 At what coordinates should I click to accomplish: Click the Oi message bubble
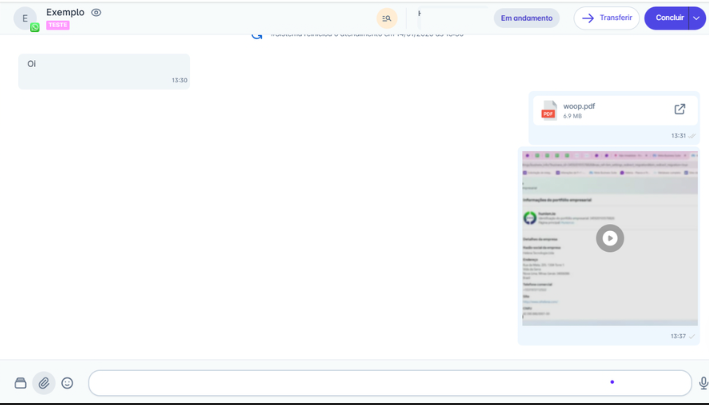tap(103, 71)
